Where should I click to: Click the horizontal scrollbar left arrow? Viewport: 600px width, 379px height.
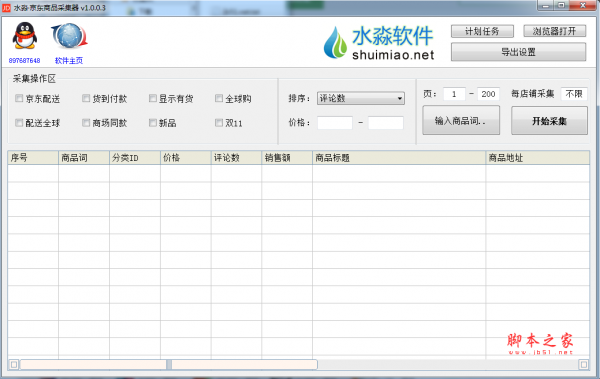(14, 364)
